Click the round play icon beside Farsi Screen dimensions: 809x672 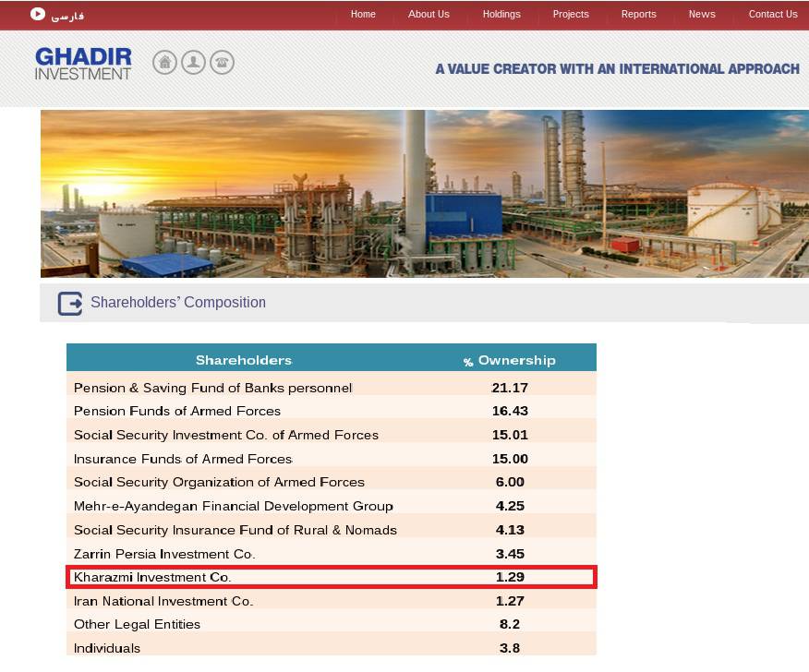(x=38, y=14)
